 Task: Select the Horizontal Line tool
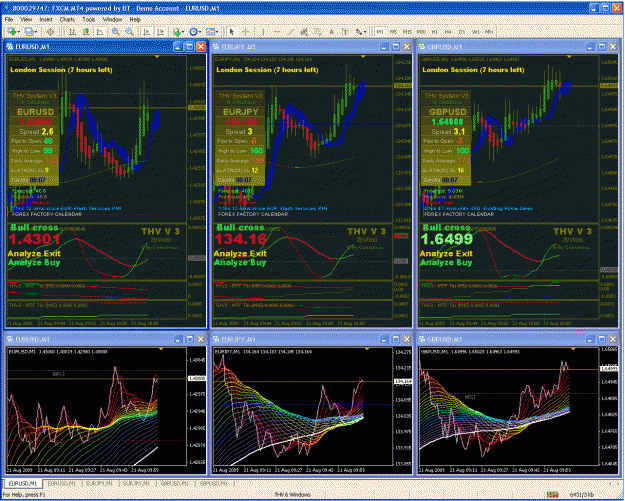[277, 32]
